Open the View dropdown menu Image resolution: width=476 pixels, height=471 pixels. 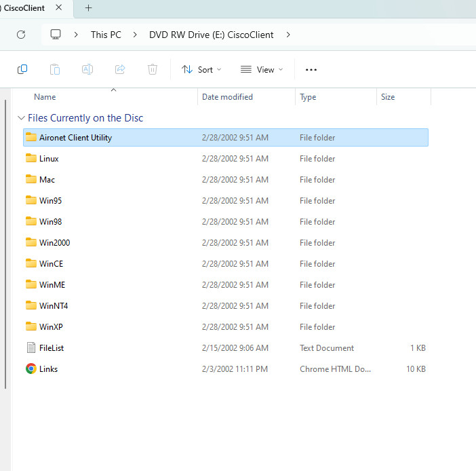(x=262, y=70)
